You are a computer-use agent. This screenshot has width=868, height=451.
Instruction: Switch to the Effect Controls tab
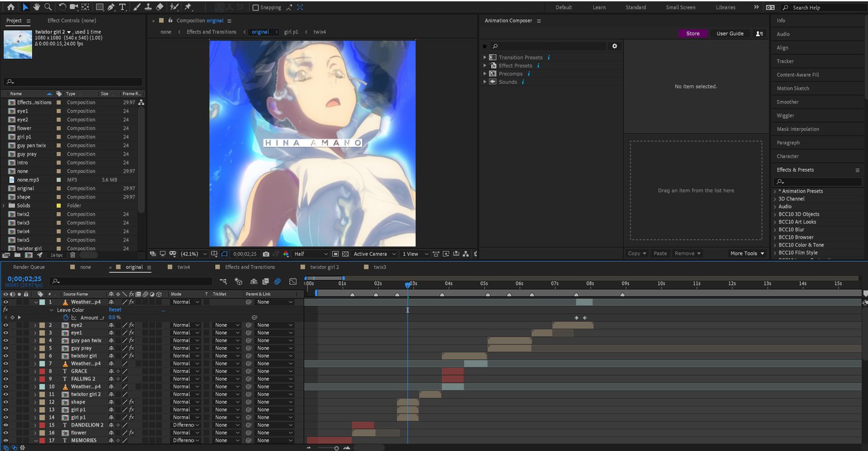(72, 20)
